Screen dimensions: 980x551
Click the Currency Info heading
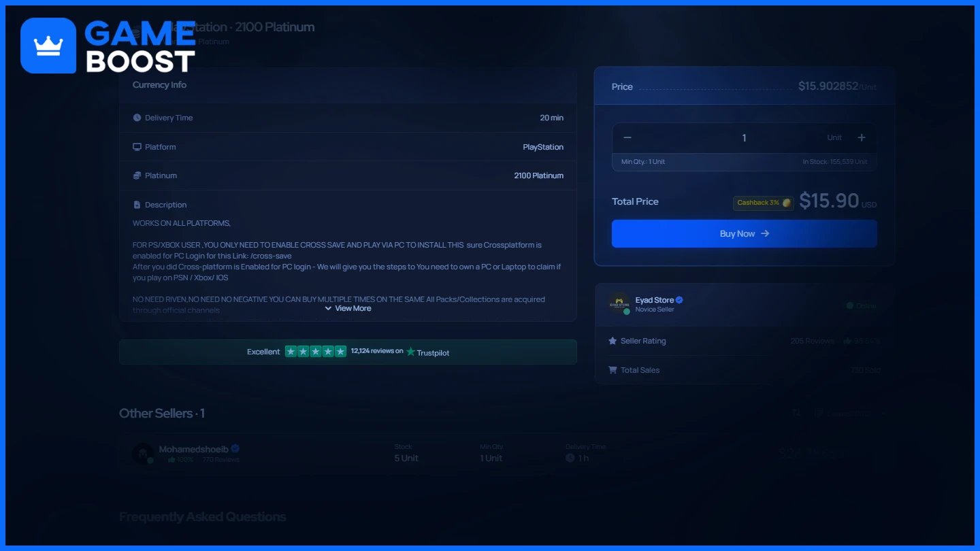(159, 85)
